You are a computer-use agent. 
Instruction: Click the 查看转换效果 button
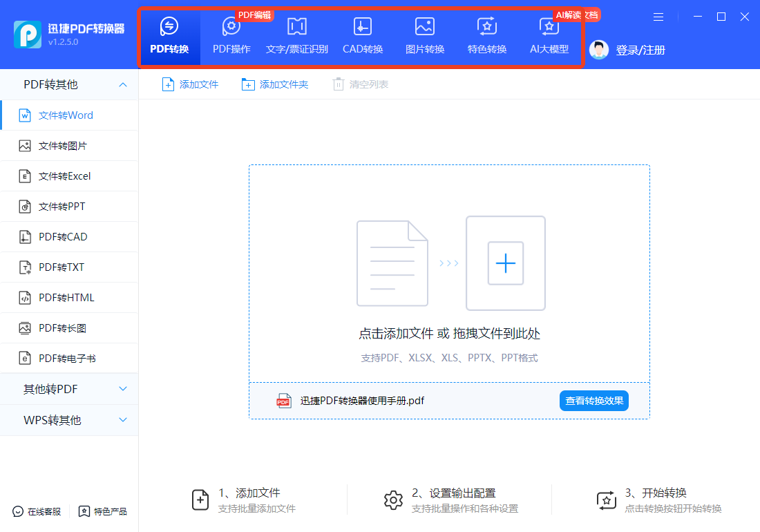point(594,401)
